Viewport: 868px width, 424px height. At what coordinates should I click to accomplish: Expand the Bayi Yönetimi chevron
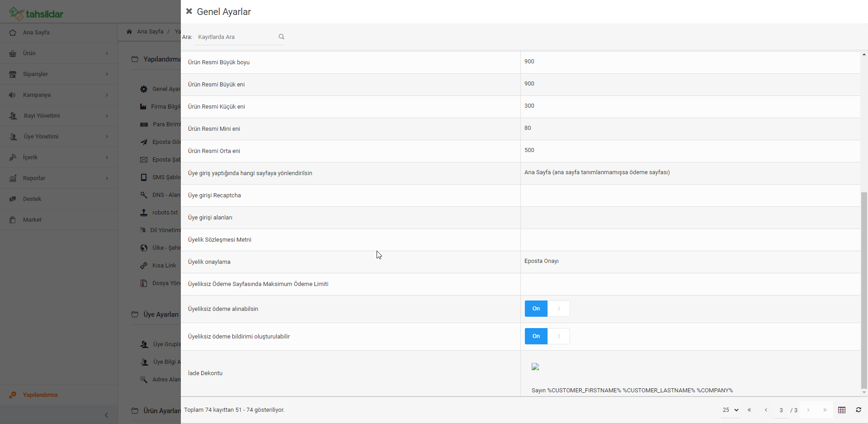107,116
